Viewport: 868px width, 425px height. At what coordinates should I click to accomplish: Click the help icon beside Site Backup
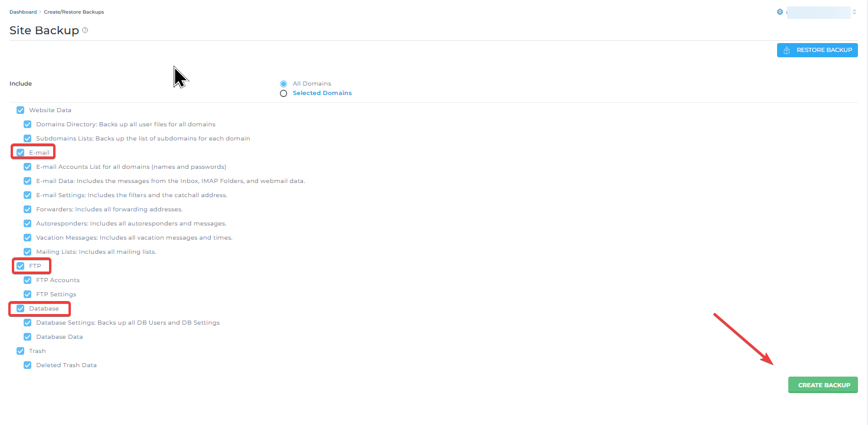click(85, 30)
